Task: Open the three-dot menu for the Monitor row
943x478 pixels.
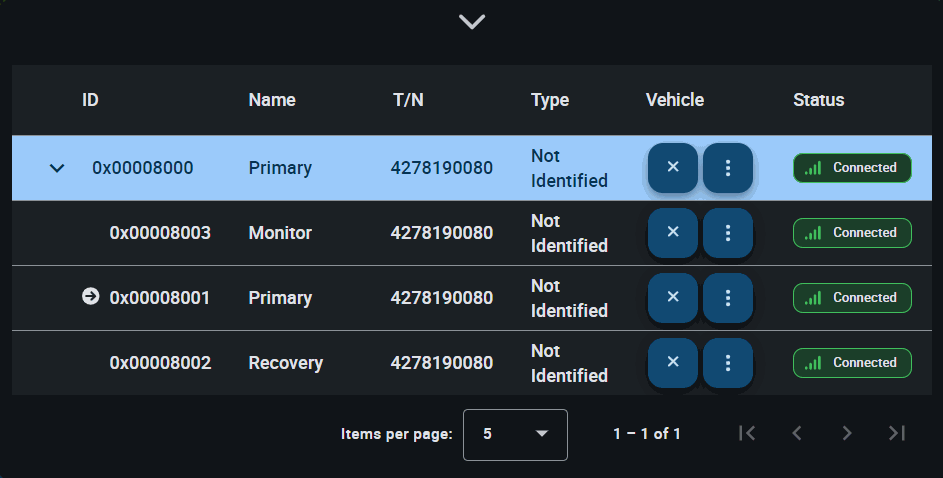Action: 728,233
